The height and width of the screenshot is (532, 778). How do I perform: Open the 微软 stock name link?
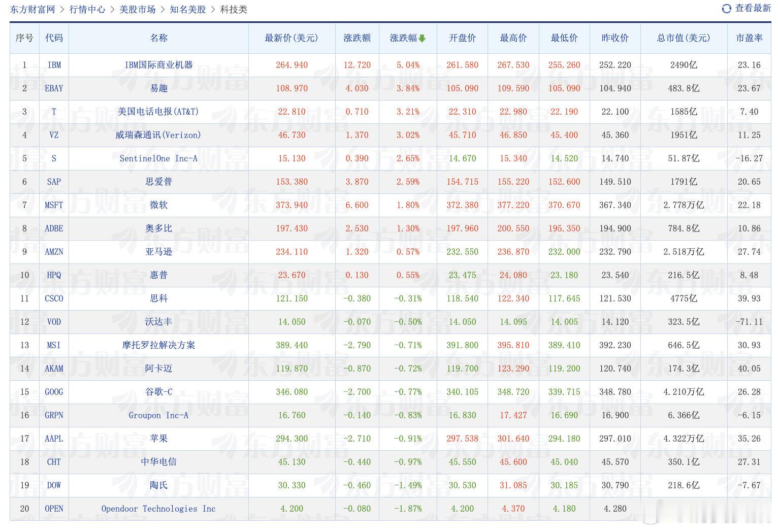(x=158, y=205)
